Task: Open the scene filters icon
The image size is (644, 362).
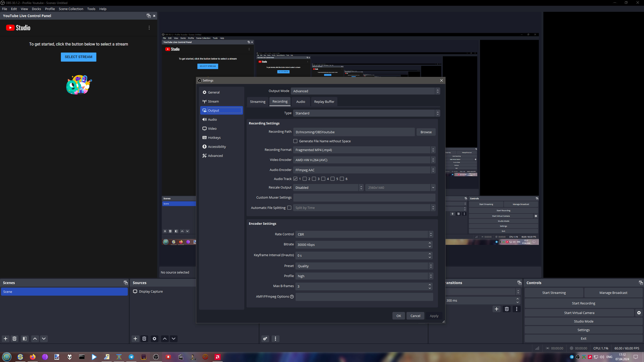Action: 25,339
